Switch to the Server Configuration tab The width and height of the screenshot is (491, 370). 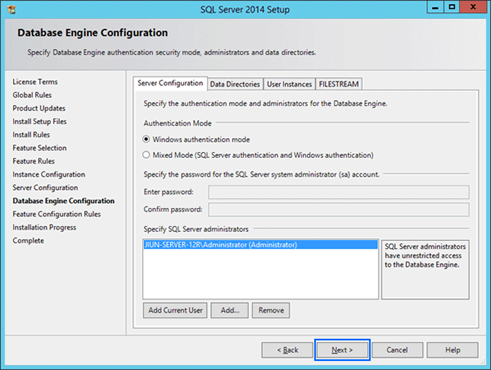pos(170,83)
